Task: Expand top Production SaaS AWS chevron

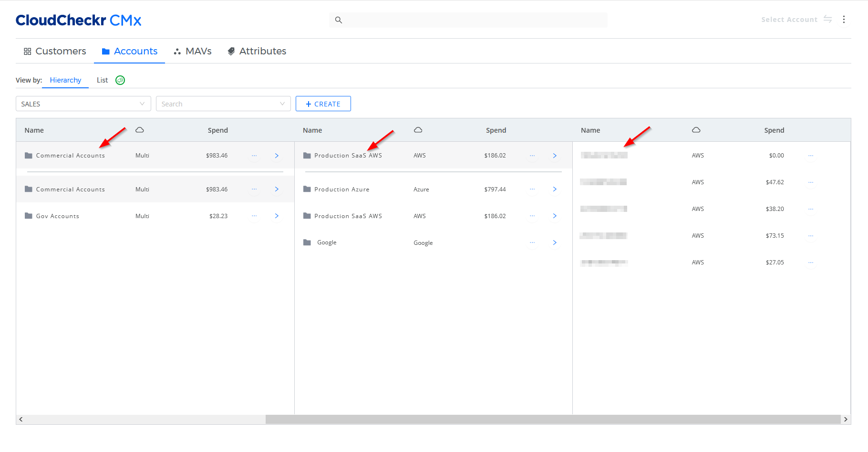Action: (555, 156)
